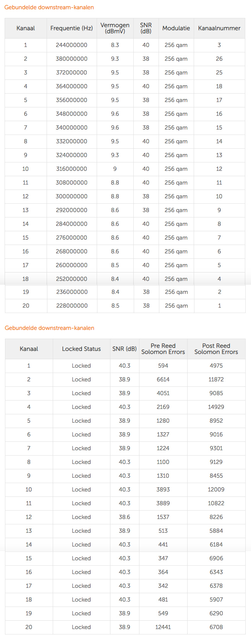Viewport: 251px width, 644px height.
Task: Select the Vermogen (dBmV) column header
Action: pyautogui.click(x=115, y=28)
